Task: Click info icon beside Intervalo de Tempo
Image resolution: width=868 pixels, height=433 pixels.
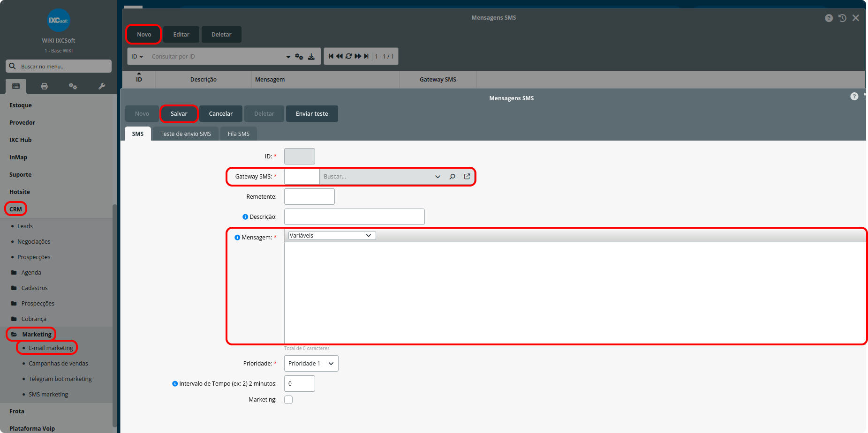Action: pyautogui.click(x=175, y=383)
